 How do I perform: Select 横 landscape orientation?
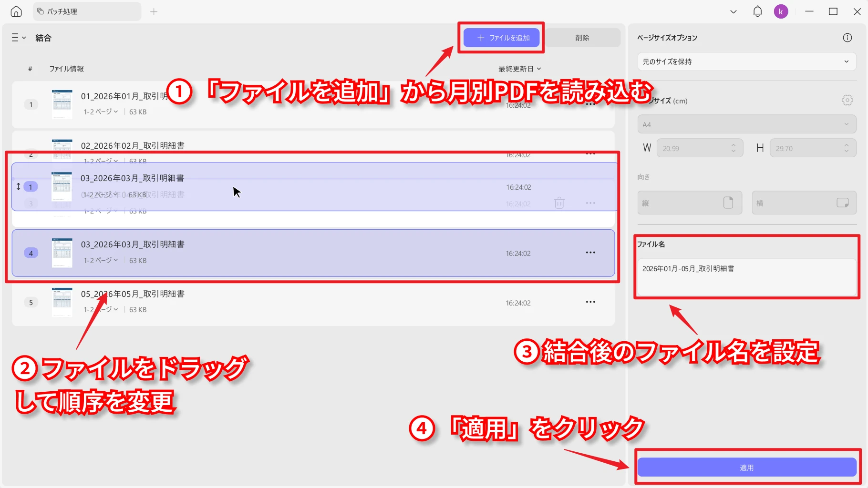[804, 203]
